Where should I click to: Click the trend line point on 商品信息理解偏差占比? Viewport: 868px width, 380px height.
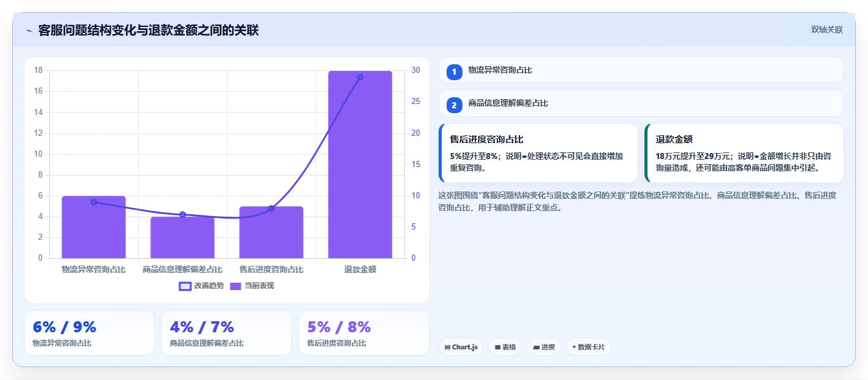[x=183, y=215]
